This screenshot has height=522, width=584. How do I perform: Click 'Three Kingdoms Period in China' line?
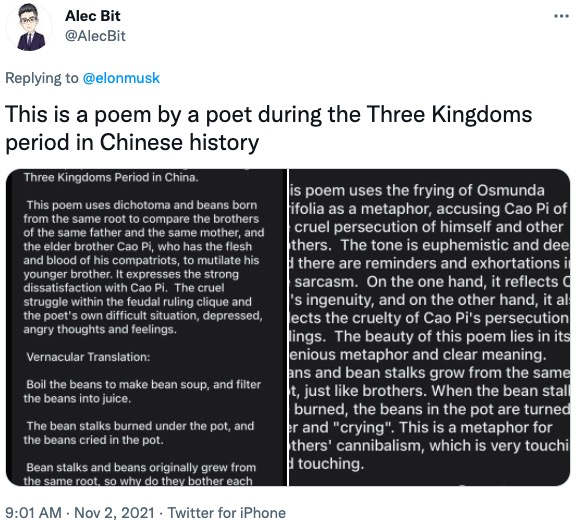click(111, 177)
